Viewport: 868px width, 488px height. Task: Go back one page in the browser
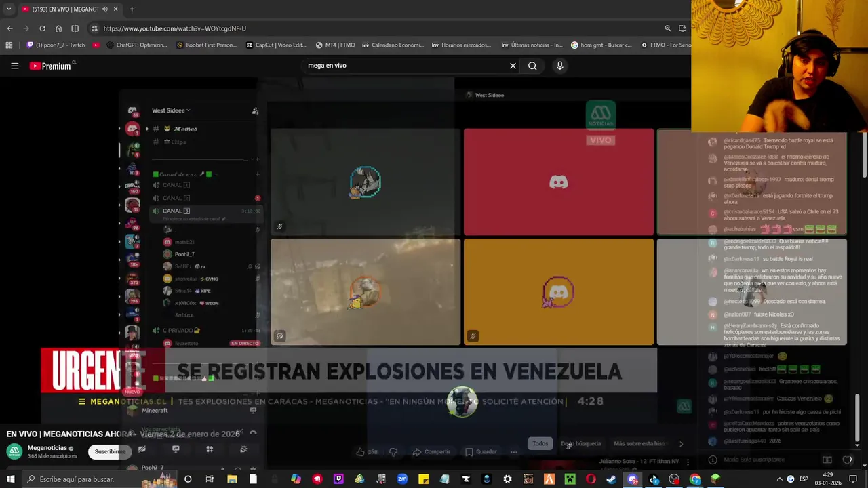click(x=9, y=28)
